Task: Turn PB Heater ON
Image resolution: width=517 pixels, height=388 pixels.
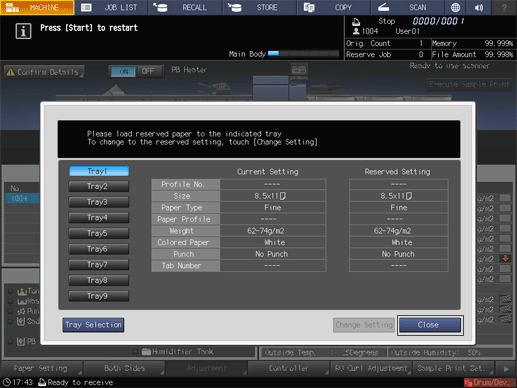Action: coord(123,71)
